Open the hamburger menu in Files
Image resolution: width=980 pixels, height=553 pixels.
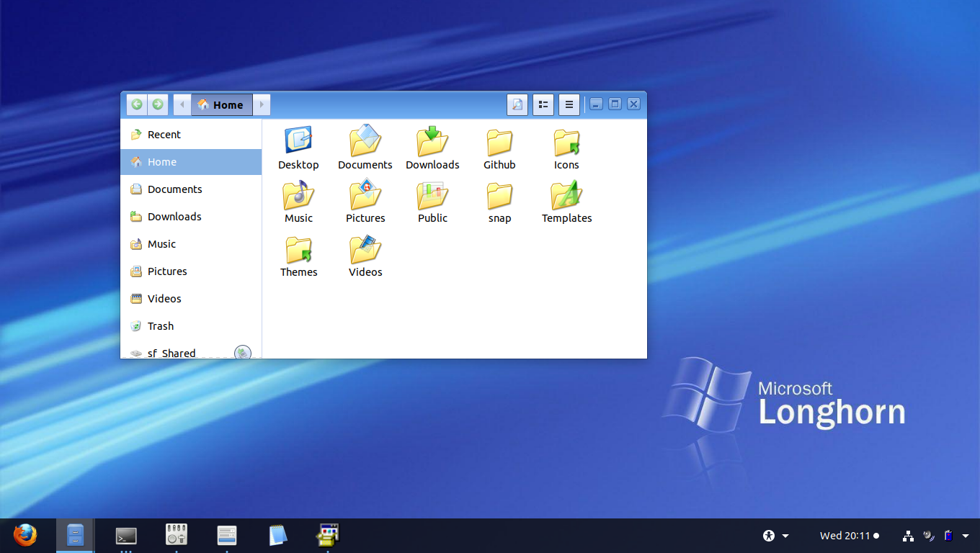[x=569, y=104]
